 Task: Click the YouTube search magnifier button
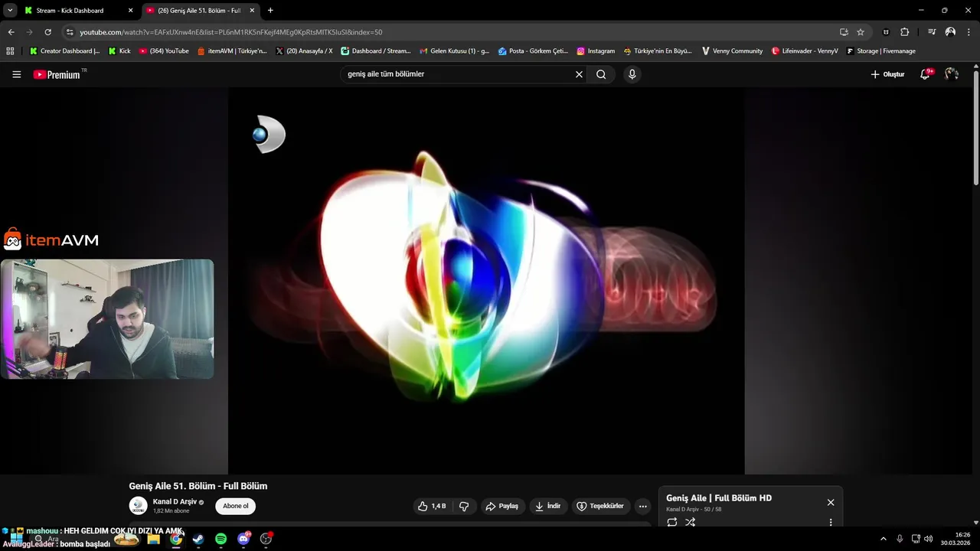tap(601, 74)
